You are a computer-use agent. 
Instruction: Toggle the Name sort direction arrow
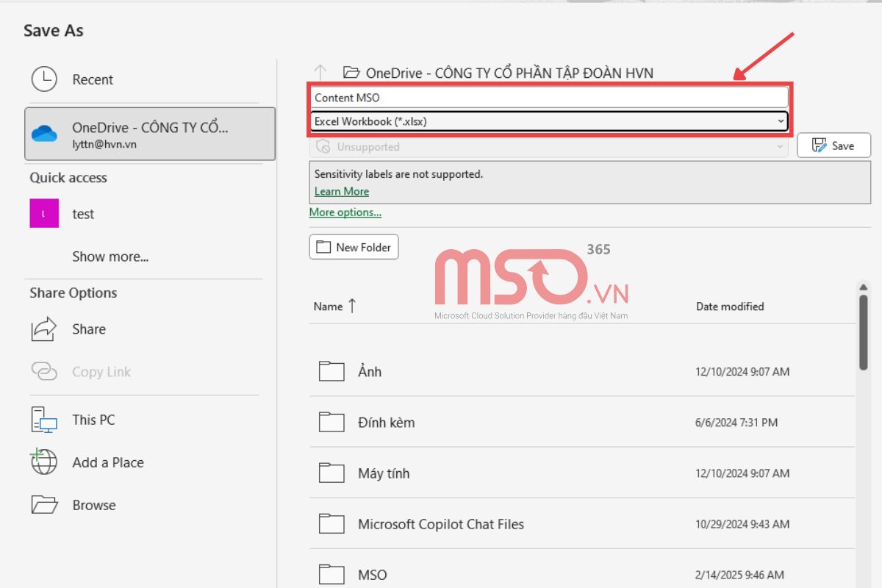pos(352,306)
